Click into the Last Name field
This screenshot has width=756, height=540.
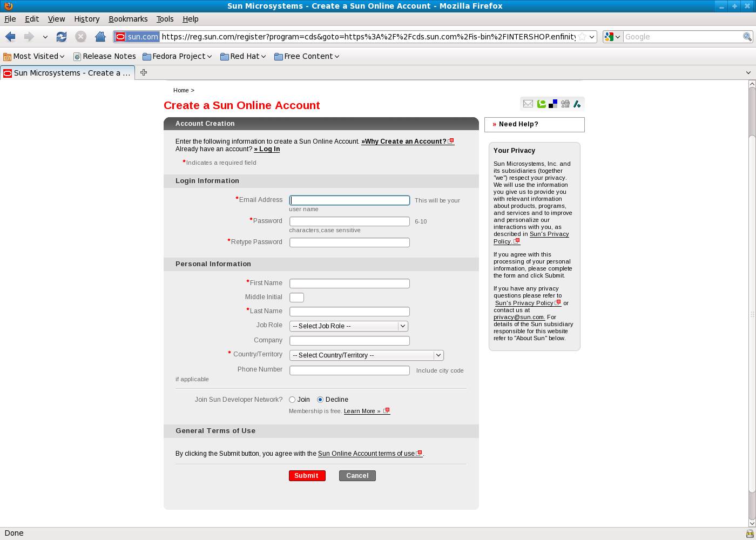point(349,312)
